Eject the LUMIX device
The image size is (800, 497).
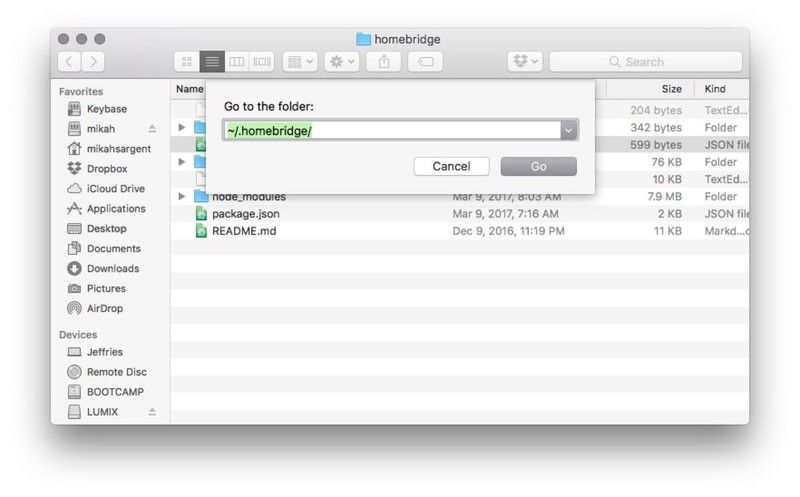tap(152, 412)
